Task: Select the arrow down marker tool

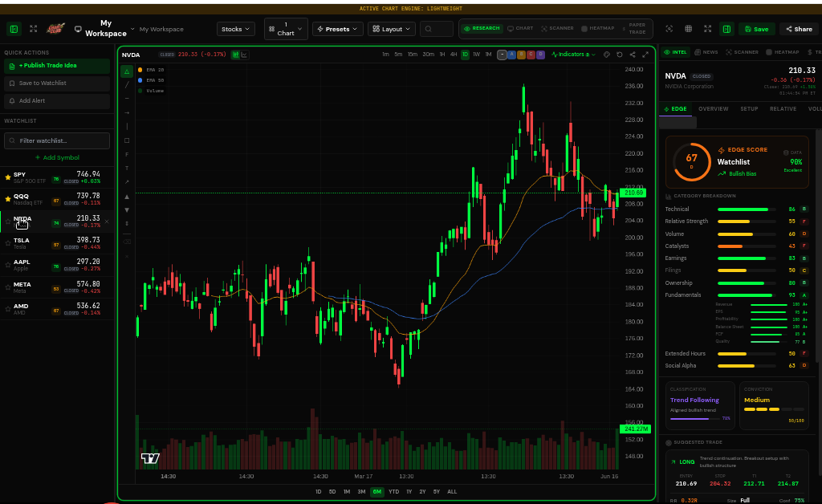Action: [x=127, y=210]
